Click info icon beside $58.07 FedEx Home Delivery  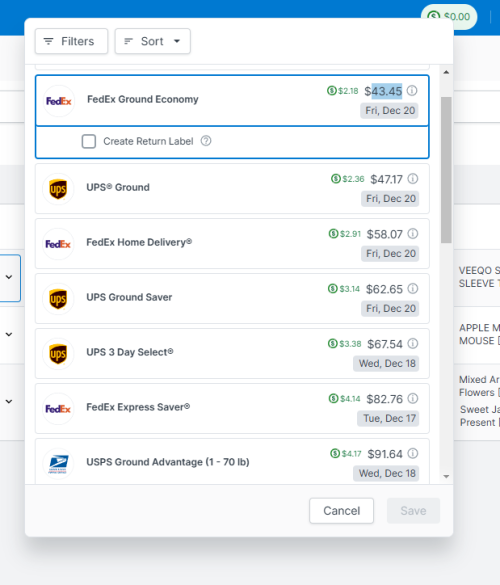[x=413, y=234]
